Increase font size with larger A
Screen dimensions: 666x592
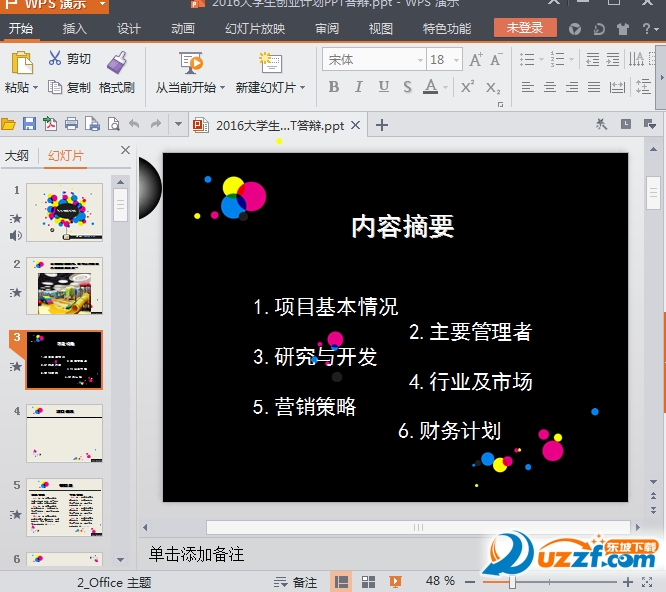(x=476, y=59)
